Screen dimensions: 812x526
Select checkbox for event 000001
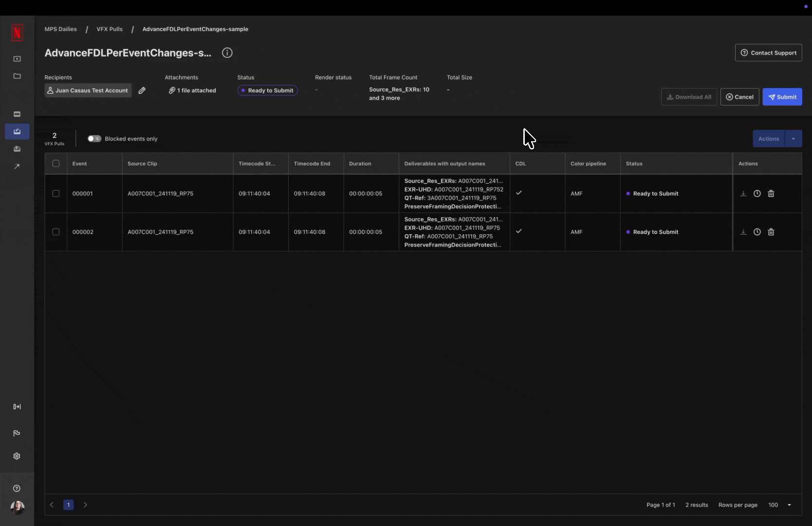point(56,193)
